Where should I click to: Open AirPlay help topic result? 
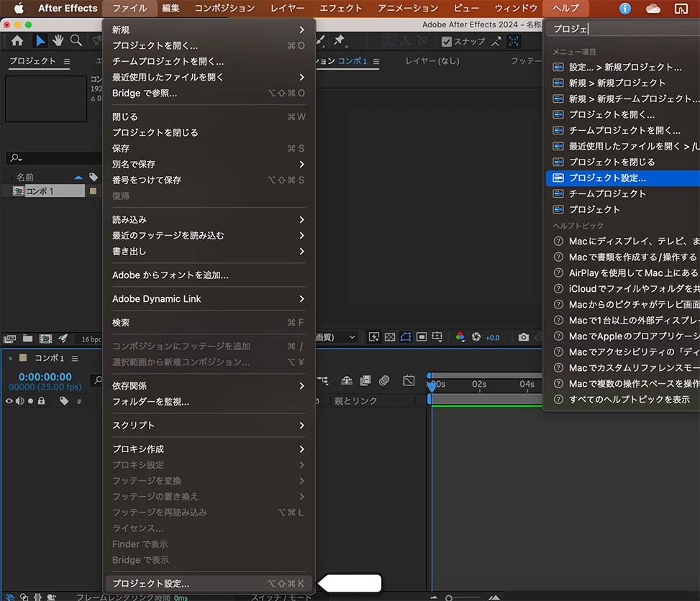pos(623,272)
